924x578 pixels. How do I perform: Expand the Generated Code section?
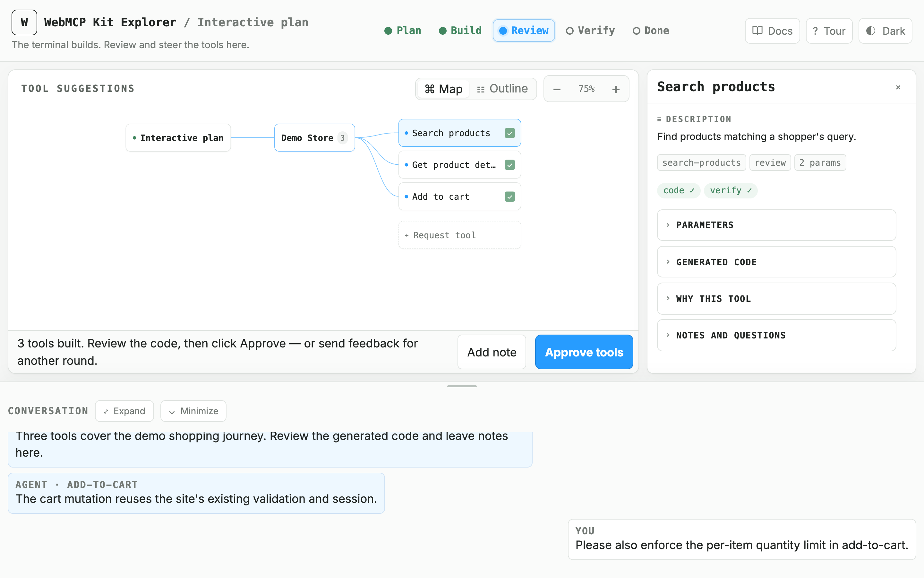776,262
